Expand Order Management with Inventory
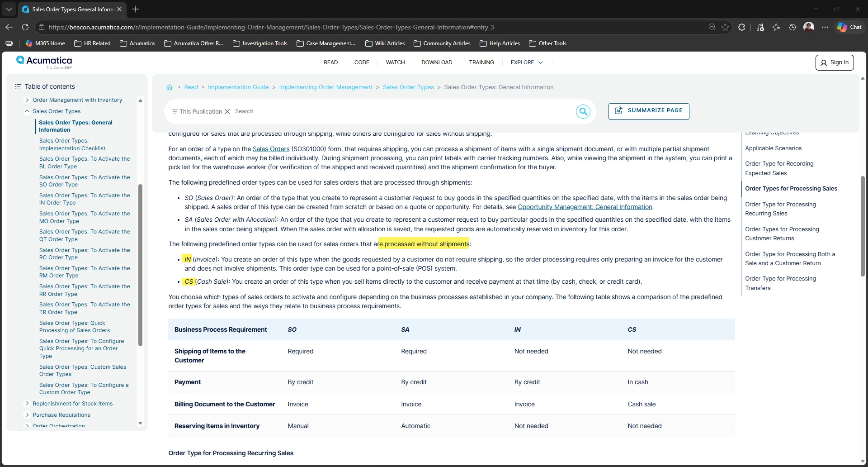Viewport: 868px width, 467px height. 27,100
